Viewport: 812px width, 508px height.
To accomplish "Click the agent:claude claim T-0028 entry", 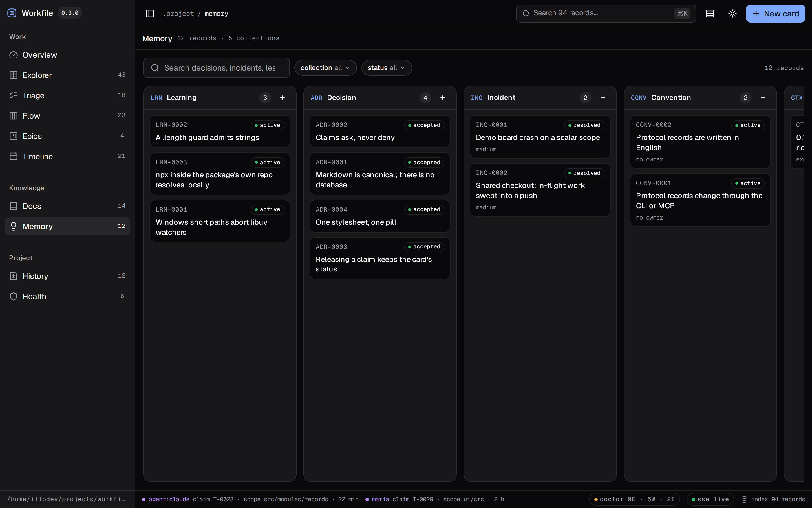I will [x=250, y=499].
